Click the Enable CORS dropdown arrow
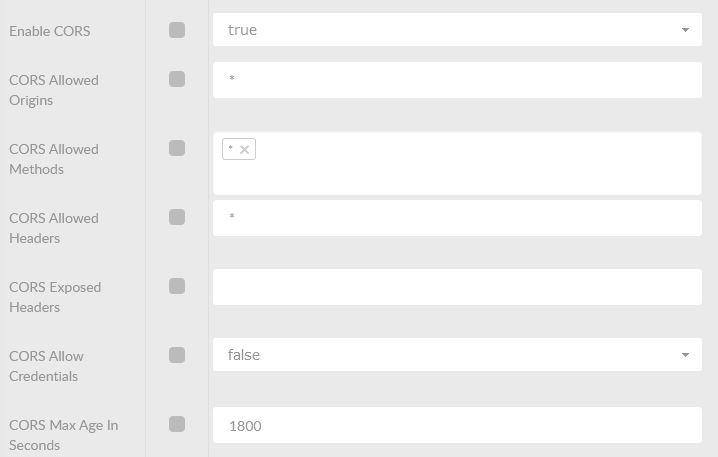 click(x=685, y=30)
